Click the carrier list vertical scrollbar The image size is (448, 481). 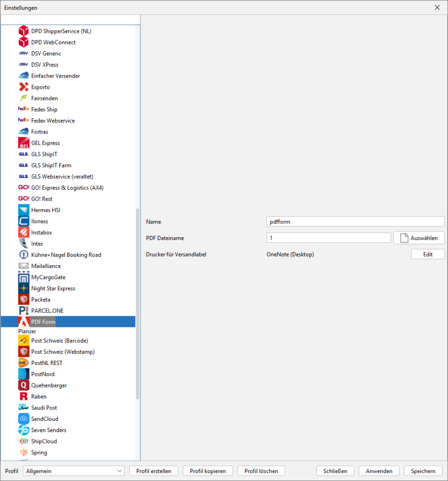[x=137, y=305]
